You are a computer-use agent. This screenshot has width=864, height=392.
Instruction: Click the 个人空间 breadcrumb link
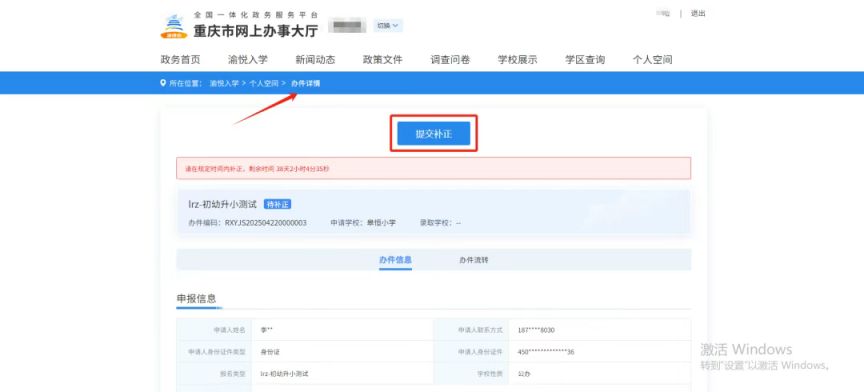coord(263,83)
